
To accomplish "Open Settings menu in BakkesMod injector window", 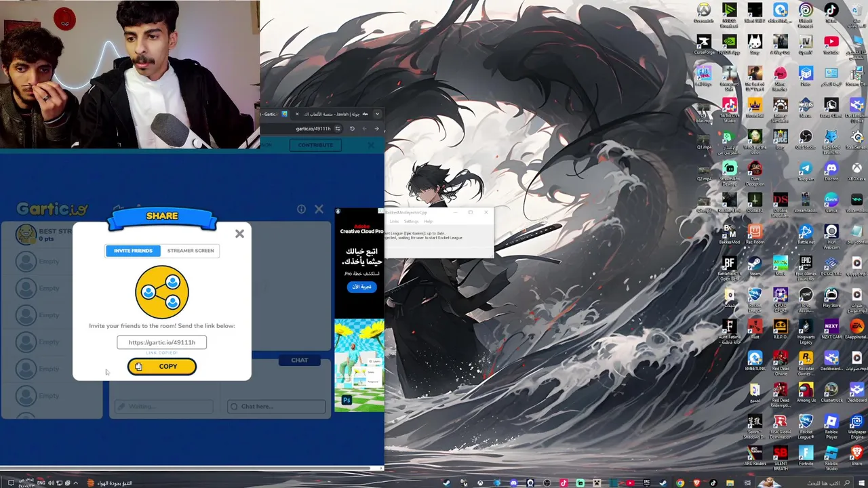I will [x=411, y=222].
